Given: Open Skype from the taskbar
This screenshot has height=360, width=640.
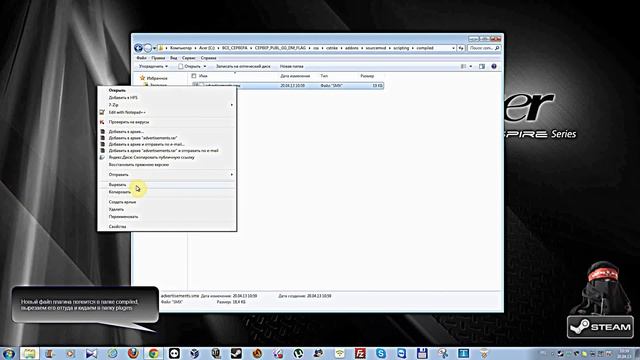Looking at the screenshot, I should pyautogui.click(x=380, y=353).
